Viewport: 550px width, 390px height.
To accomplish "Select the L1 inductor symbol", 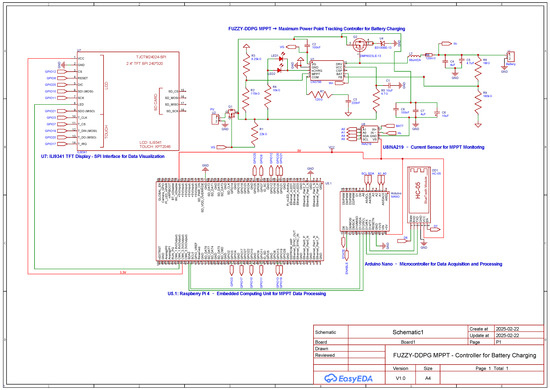I will (x=414, y=55).
